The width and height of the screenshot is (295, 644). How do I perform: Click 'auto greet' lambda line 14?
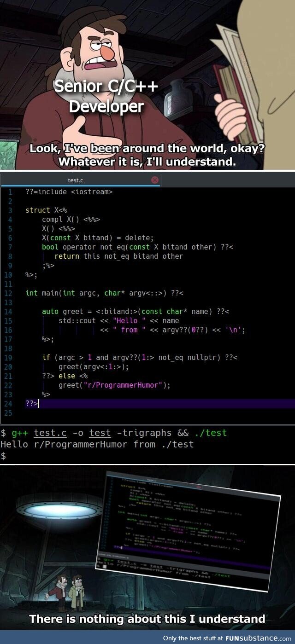(135, 311)
